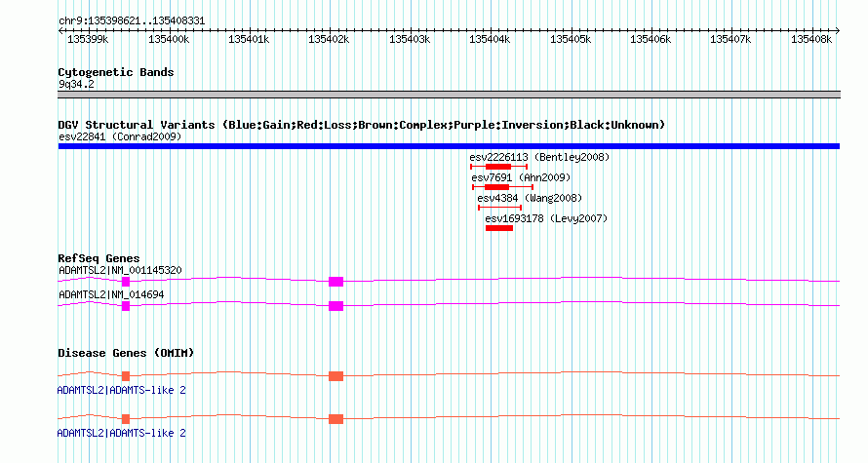
Task: Click the 9q34.2 cytogenetic band bar
Action: [449, 95]
